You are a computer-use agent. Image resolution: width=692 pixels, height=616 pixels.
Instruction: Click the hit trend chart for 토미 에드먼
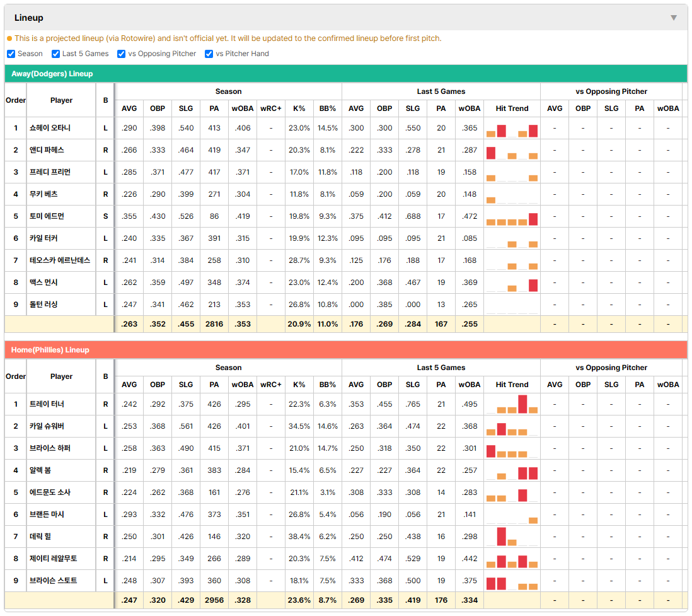tap(512, 219)
